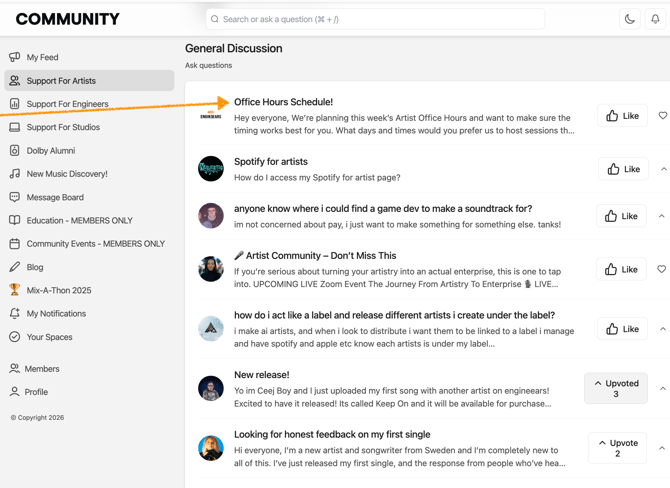This screenshot has width=670, height=488.
Task: Upvote the honest feedback first single post
Action: (617, 448)
